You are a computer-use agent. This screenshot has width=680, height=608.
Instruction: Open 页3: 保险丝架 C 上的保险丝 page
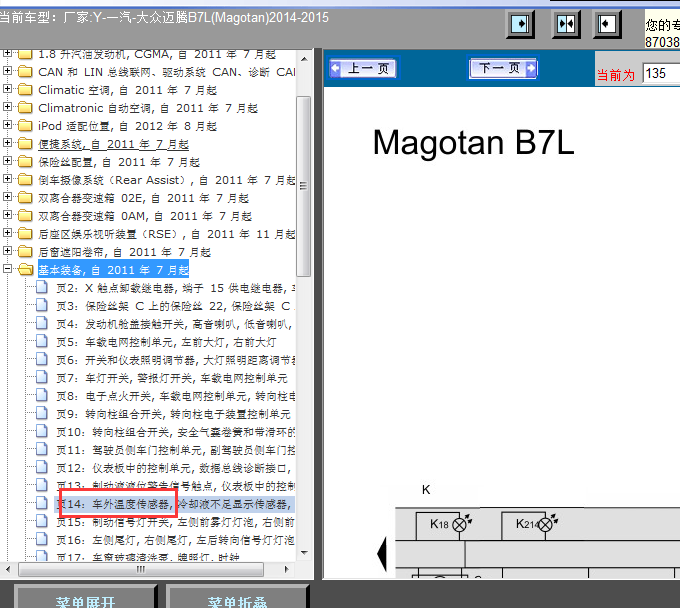(176, 306)
